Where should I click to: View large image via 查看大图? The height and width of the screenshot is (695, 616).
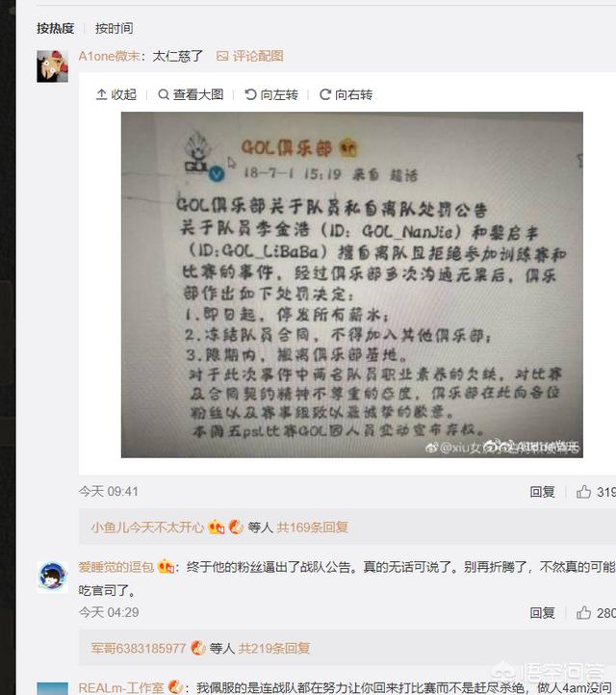(191, 94)
